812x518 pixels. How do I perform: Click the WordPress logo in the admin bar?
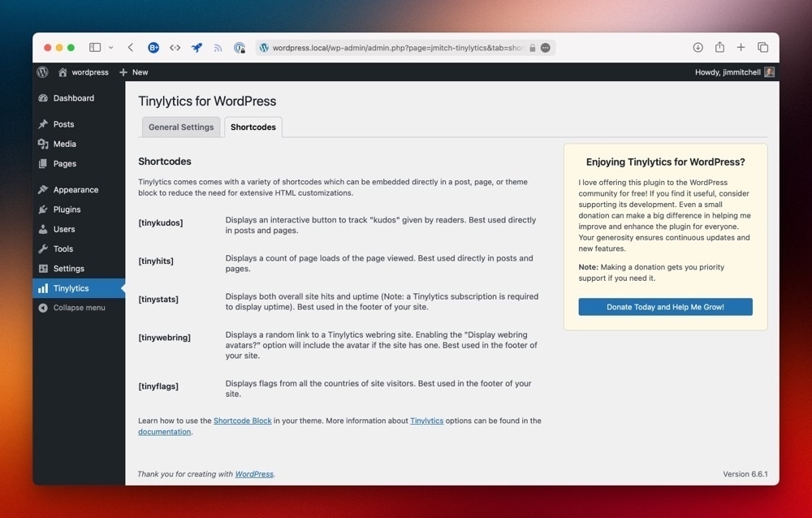point(42,72)
